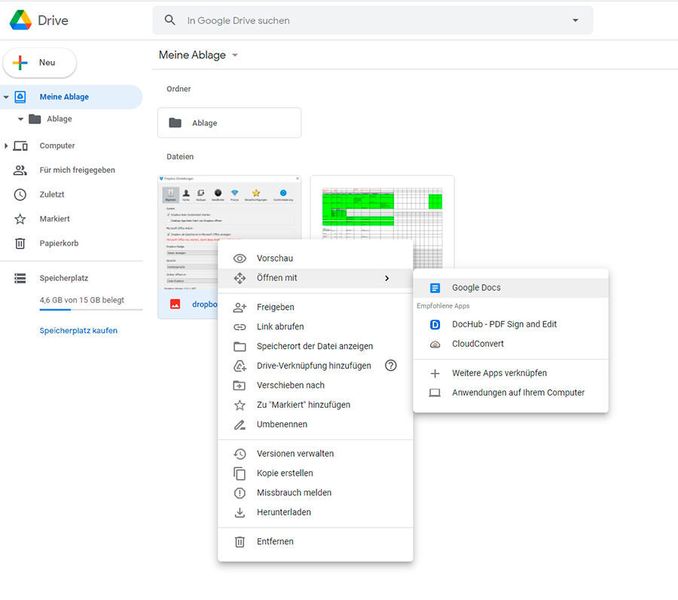The height and width of the screenshot is (600, 678).
Task: Focus the 'In Google Drive suchen' search field
Action: tap(372, 20)
